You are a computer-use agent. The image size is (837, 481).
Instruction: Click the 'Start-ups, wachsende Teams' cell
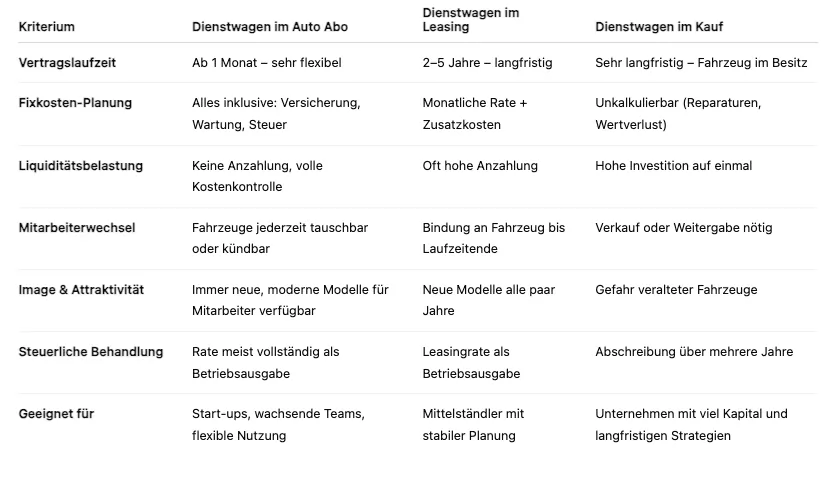pyautogui.click(x=278, y=414)
